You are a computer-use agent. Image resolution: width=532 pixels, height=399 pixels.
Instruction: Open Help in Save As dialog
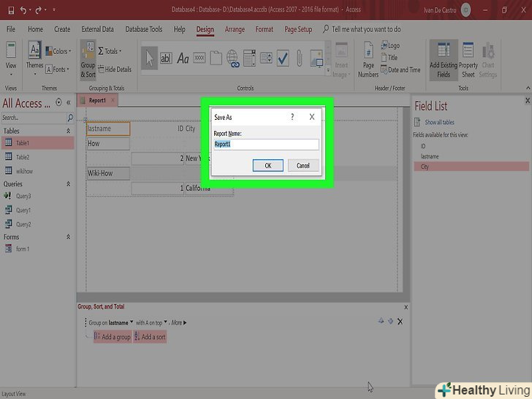pyautogui.click(x=292, y=117)
